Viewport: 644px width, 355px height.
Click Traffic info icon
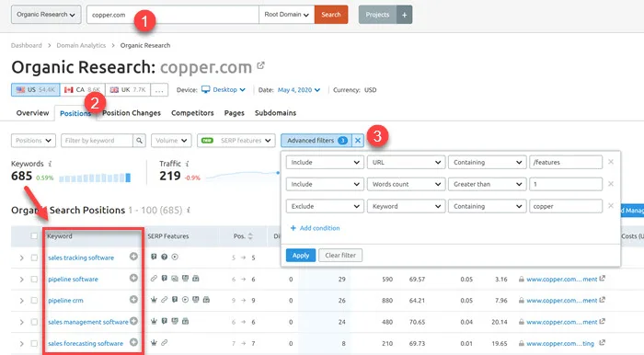coord(188,164)
